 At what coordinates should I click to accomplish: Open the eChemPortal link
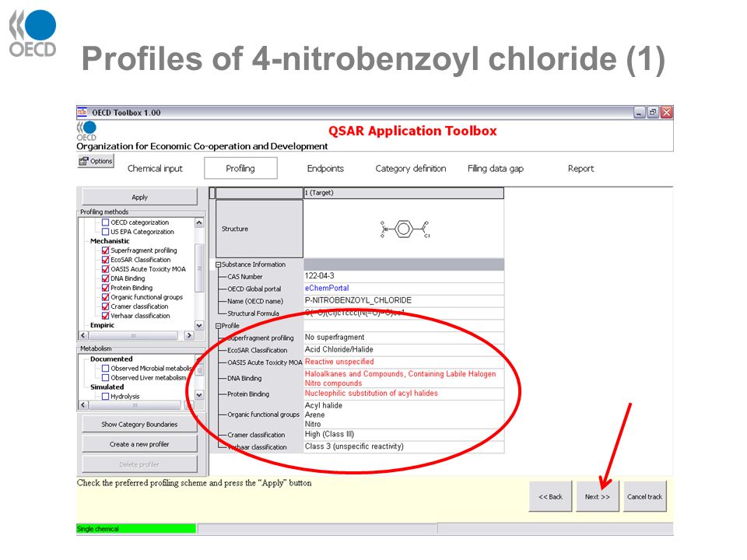click(327, 288)
